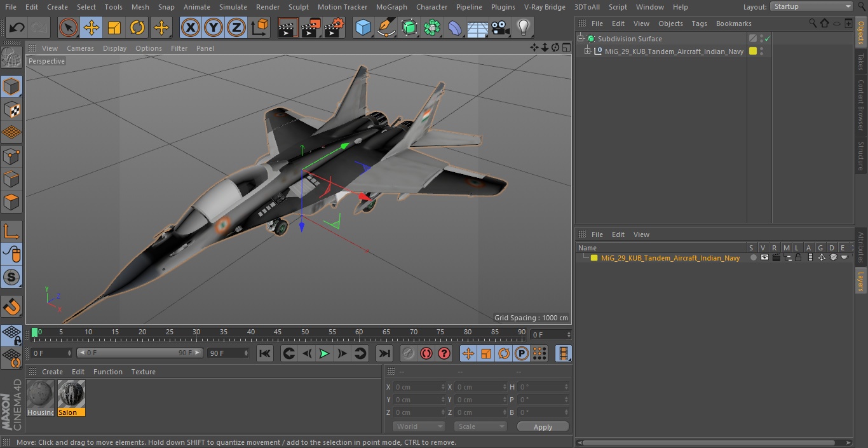Open the Deformer objects icon

tap(455, 27)
